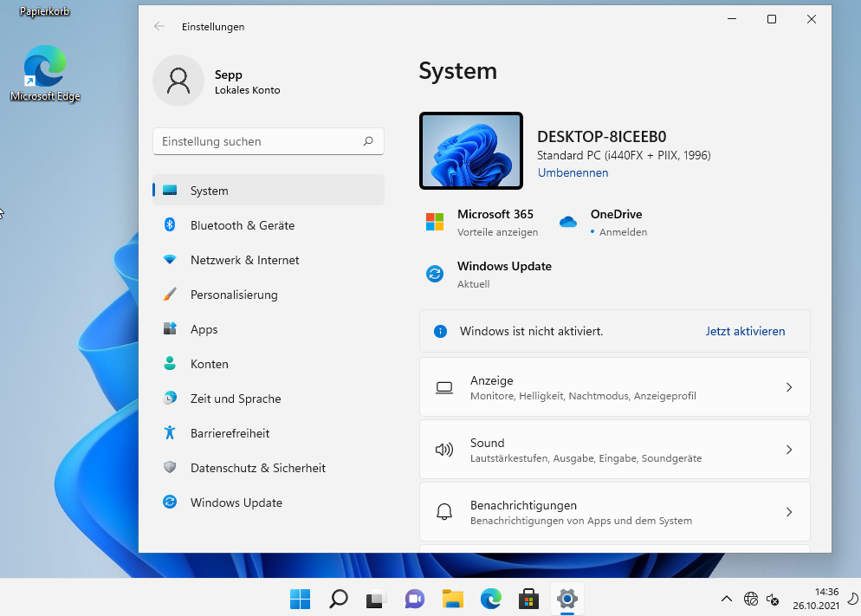Click the Datenschutz & Sicherheit label
861x616 pixels.
pos(257,468)
